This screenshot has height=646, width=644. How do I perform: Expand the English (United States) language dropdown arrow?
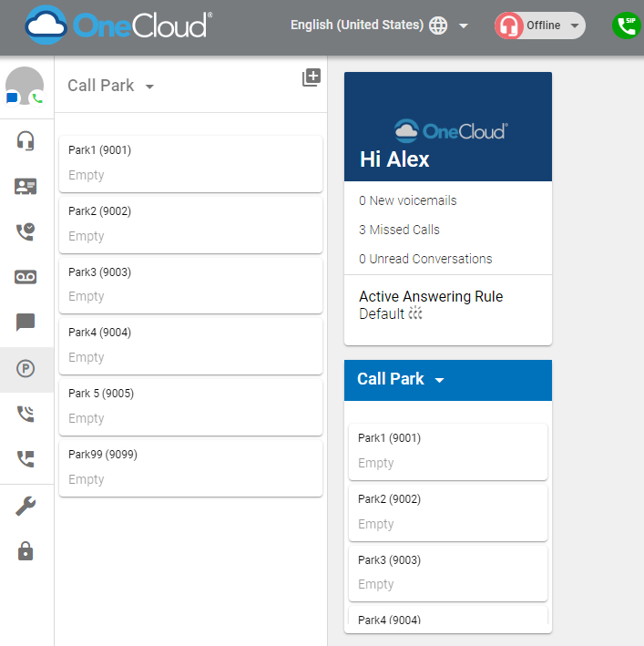[464, 26]
